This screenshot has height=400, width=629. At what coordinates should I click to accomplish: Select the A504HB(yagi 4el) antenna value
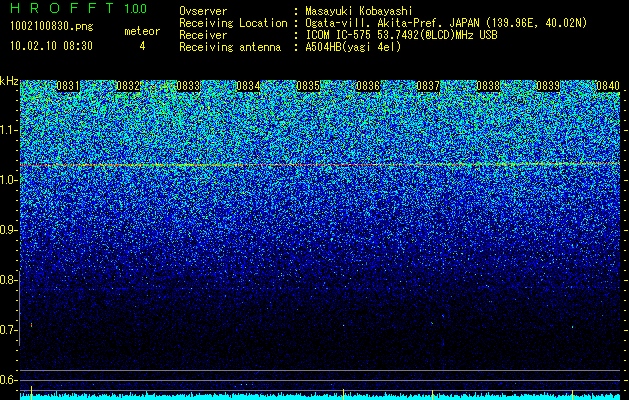point(353,47)
